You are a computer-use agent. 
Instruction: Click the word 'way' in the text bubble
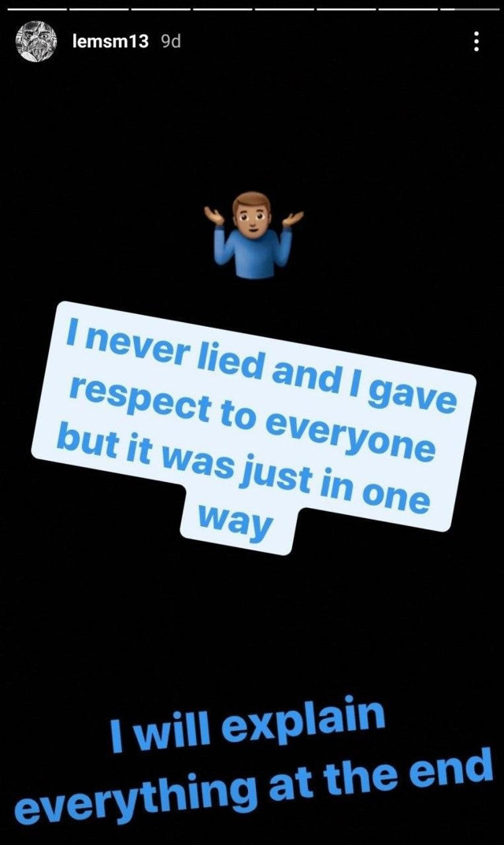pos(234,521)
